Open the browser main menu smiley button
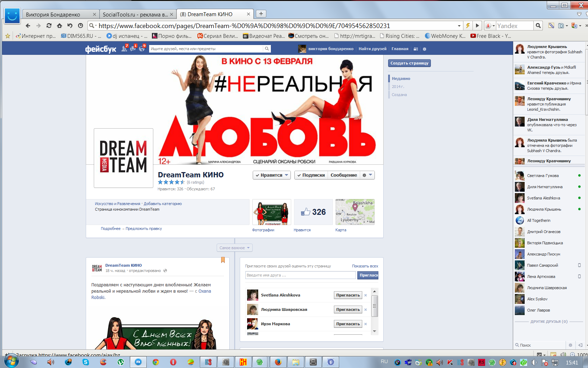Image resolution: width=588 pixels, height=368 pixels. [x=12, y=16]
